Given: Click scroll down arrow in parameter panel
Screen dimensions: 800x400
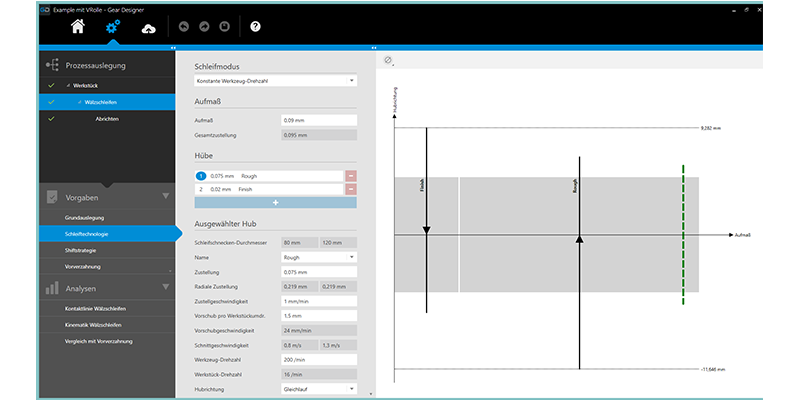Looking at the screenshot, I should pyautogui.click(x=370, y=394).
